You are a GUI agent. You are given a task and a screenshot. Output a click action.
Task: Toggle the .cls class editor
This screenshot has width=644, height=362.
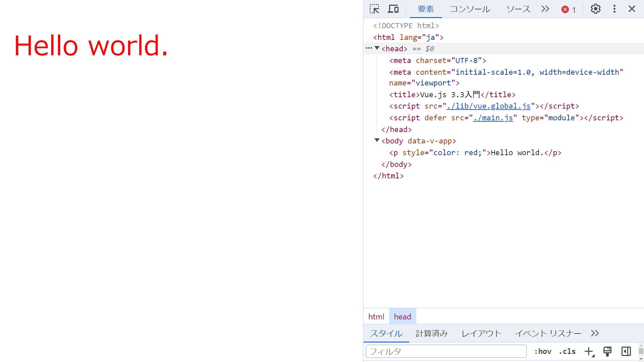[x=567, y=351]
